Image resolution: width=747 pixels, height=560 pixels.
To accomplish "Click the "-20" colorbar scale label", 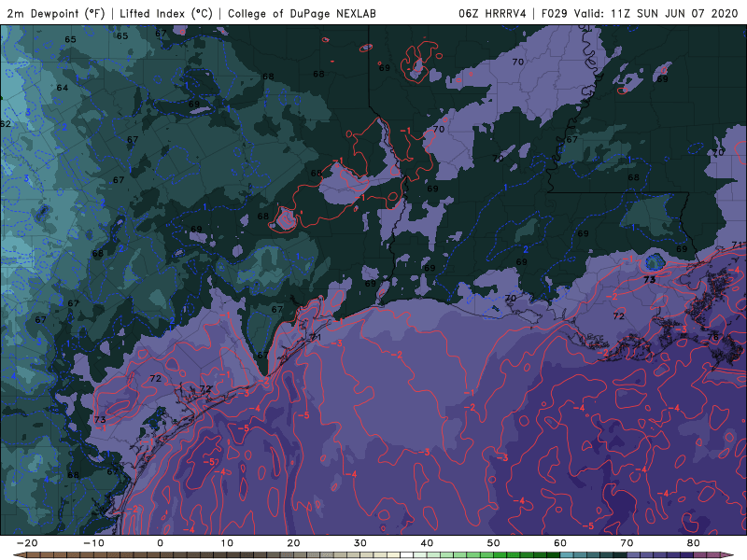I will 27,543.
